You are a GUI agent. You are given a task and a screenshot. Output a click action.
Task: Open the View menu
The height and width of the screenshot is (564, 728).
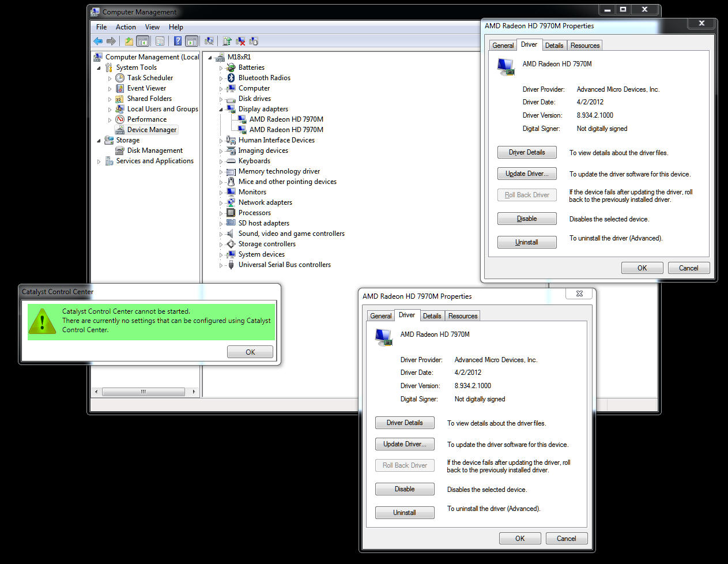[152, 27]
